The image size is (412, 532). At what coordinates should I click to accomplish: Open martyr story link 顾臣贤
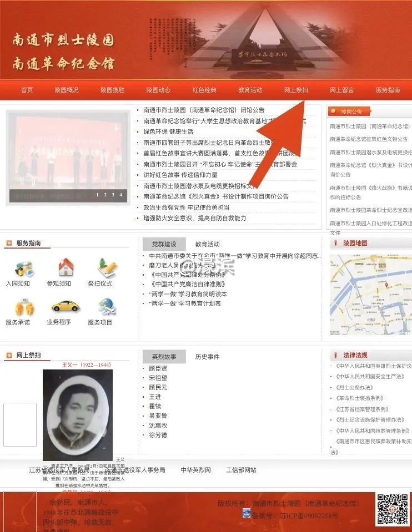pos(158,368)
